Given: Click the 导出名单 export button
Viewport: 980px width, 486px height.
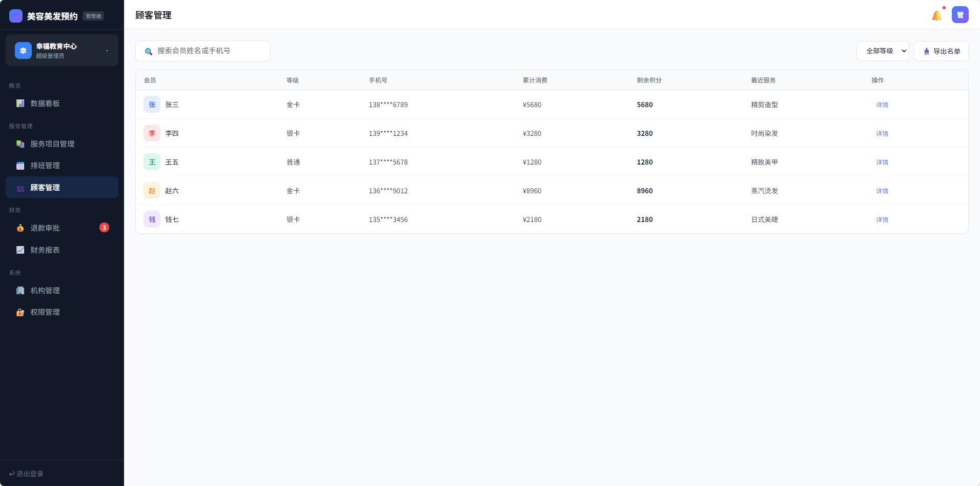Looking at the screenshot, I should [941, 51].
